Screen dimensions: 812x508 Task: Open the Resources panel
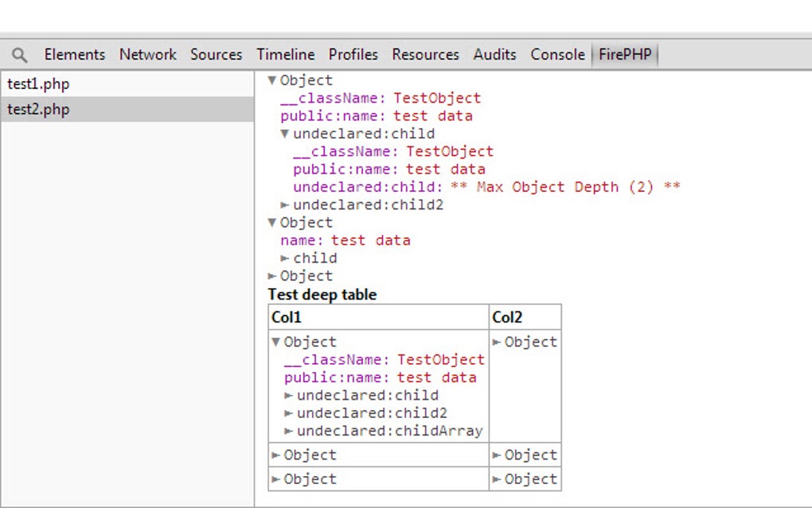425,54
